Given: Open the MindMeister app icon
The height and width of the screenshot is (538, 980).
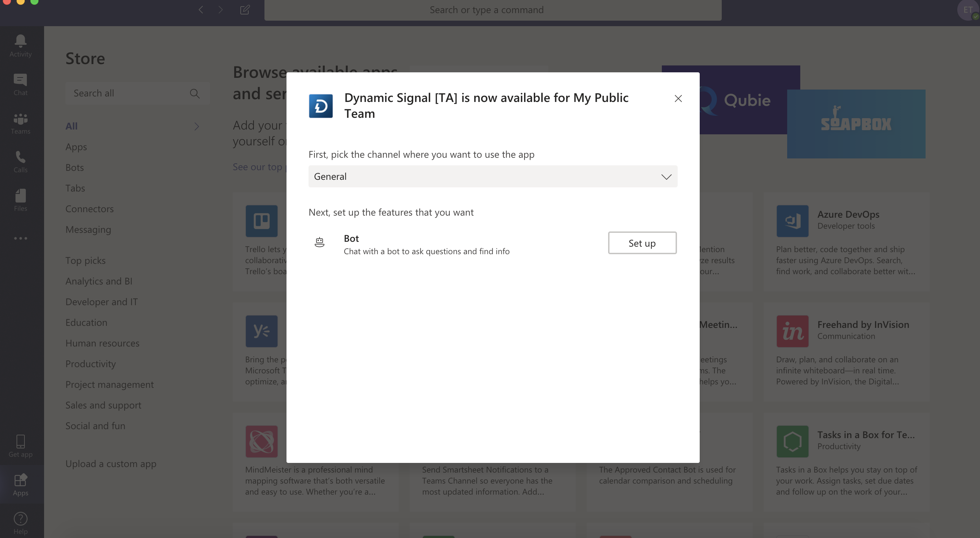Looking at the screenshot, I should pos(262,441).
